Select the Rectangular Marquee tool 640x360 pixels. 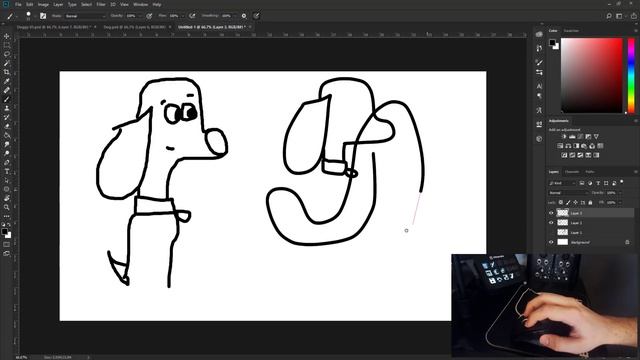tap(7, 45)
